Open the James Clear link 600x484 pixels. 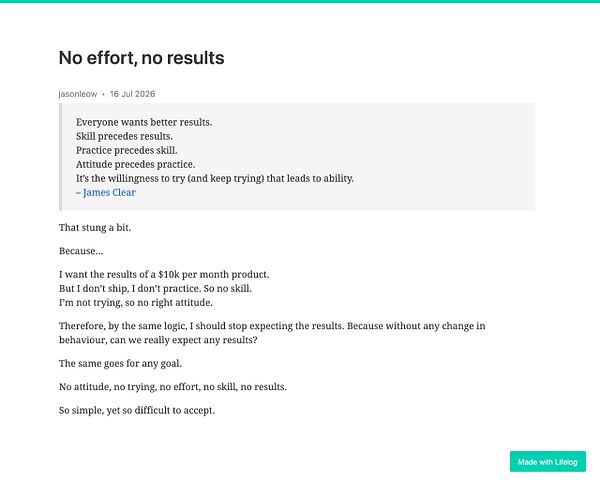pos(109,192)
